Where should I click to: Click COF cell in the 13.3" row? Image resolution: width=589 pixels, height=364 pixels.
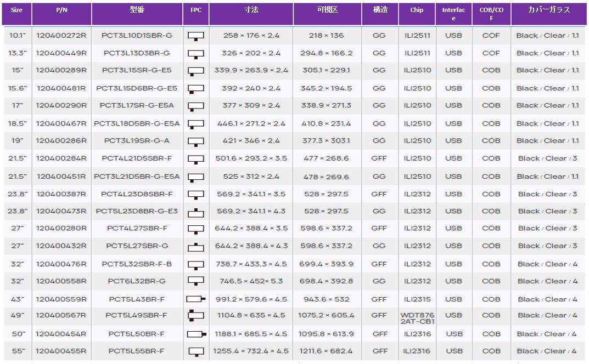tap(491, 53)
